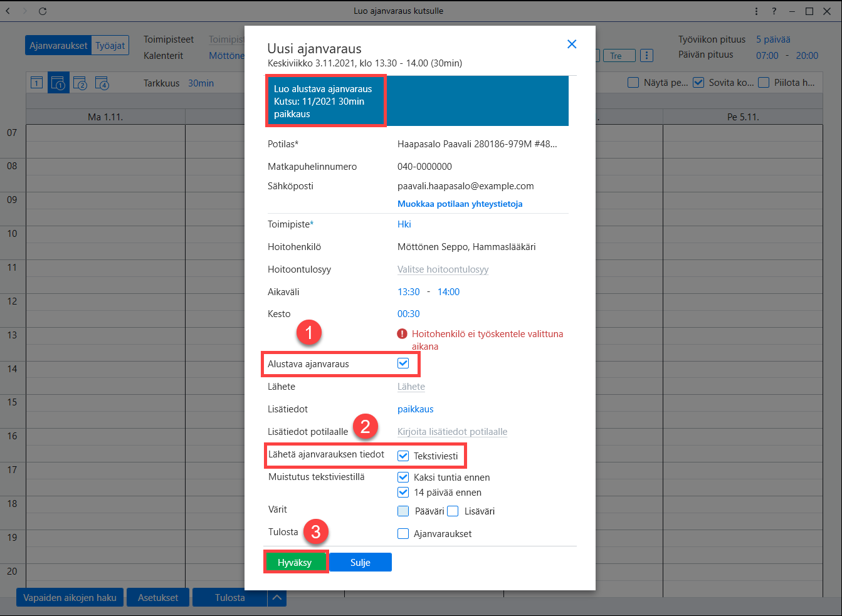
Task: Click the email paavali.haapasalo@example.com
Action: 466,185
